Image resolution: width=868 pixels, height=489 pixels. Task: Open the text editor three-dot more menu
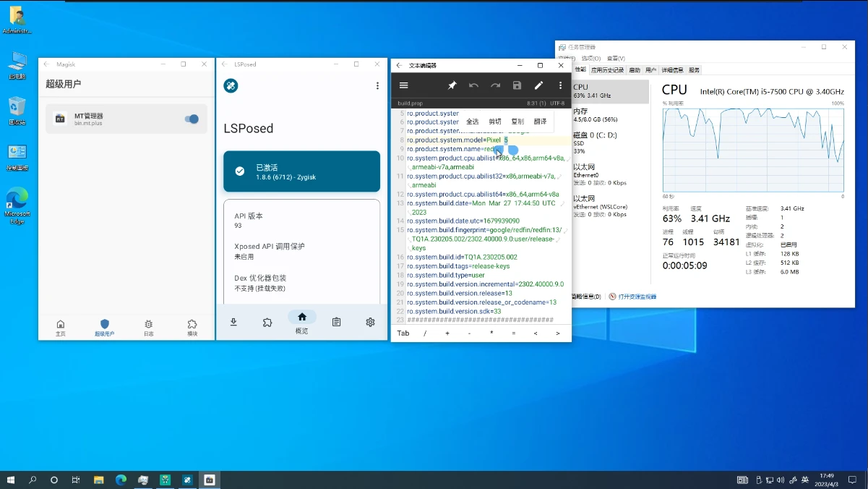click(560, 85)
